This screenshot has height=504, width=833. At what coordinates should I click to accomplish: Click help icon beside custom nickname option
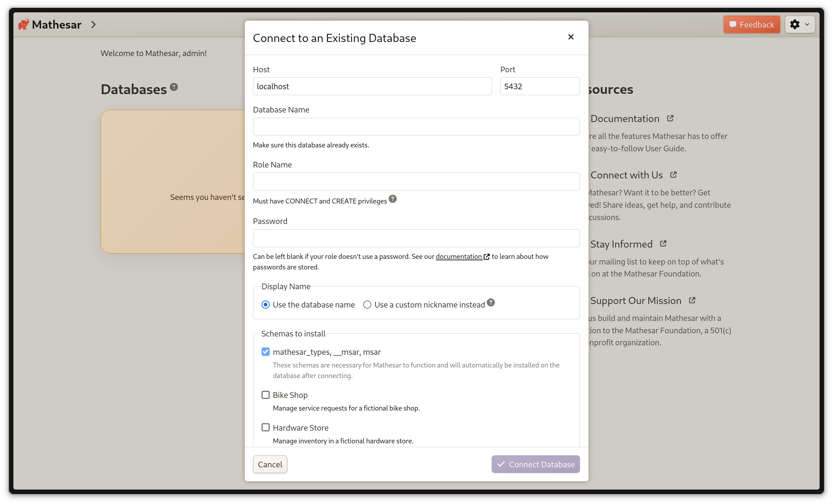[491, 303]
